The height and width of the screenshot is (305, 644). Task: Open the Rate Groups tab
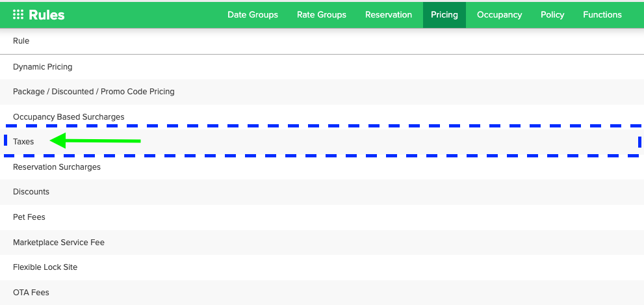[x=322, y=14]
